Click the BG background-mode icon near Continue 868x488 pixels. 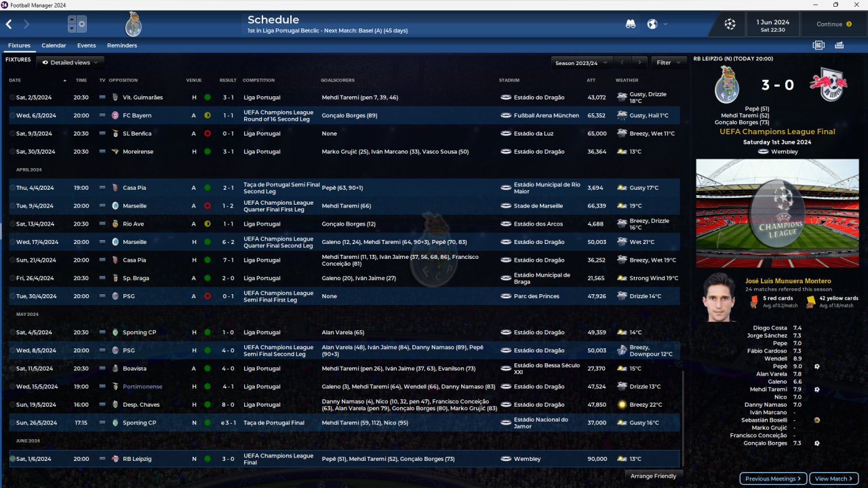pos(818,45)
